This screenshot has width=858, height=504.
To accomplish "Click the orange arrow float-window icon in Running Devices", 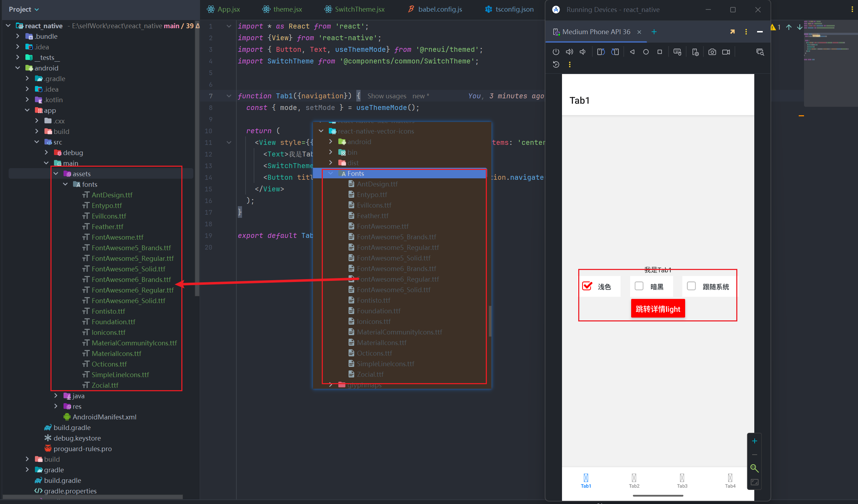I will pos(732,32).
